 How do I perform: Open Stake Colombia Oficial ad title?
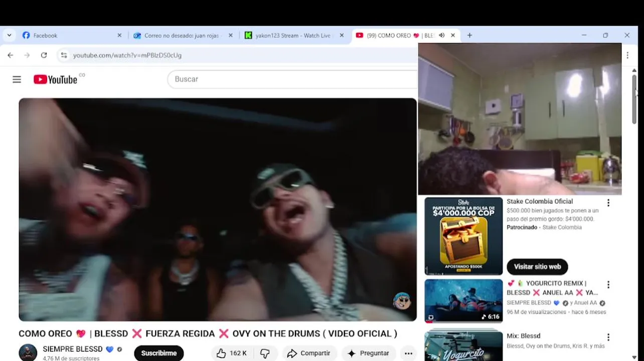click(x=540, y=202)
